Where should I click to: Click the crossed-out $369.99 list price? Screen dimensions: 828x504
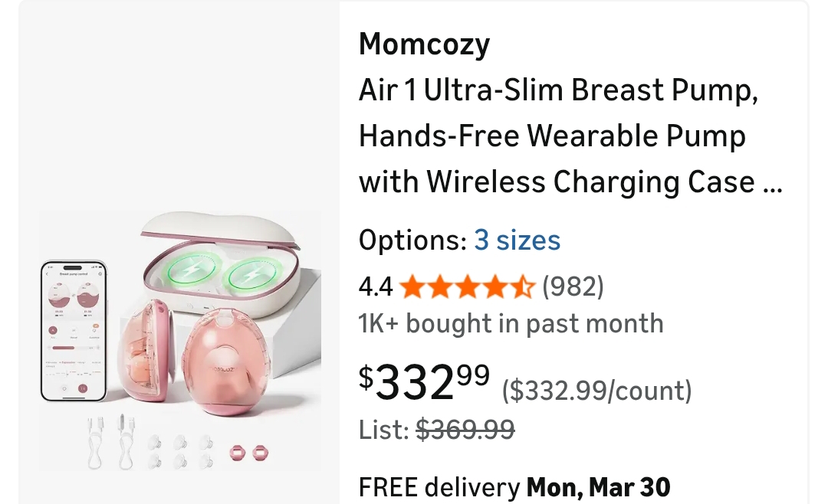(x=465, y=430)
